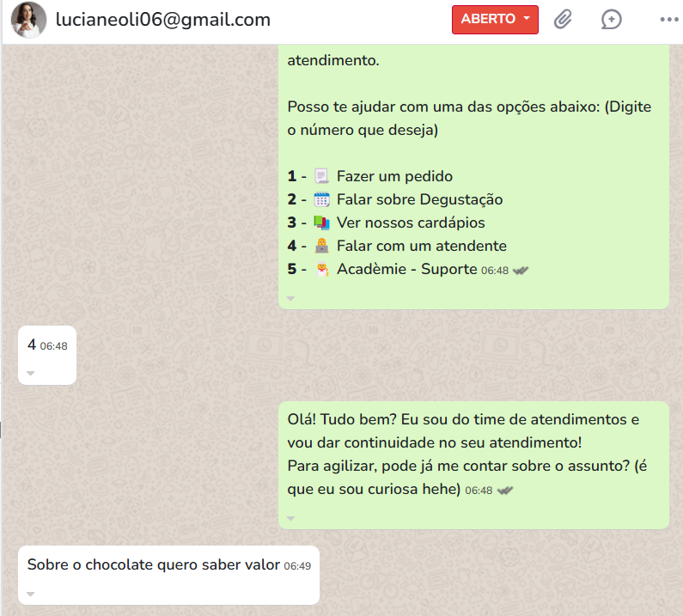Click the 'Falar sobre Degustação' option text
Screen dimensions: 683x616
[x=419, y=199]
